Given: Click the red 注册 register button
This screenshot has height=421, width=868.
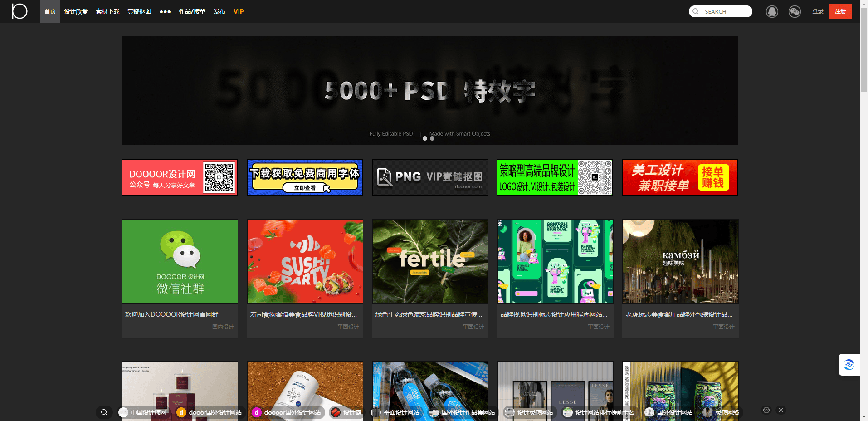Looking at the screenshot, I should [x=840, y=11].
